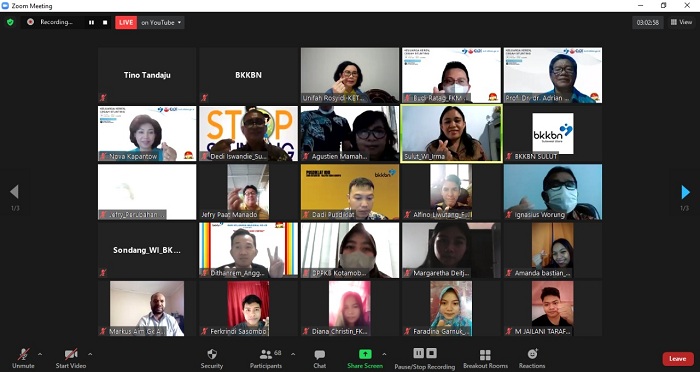Viewport: 700px width, 372px height.
Task: Select the BKKBN SULUT participant tile
Action: click(x=553, y=134)
